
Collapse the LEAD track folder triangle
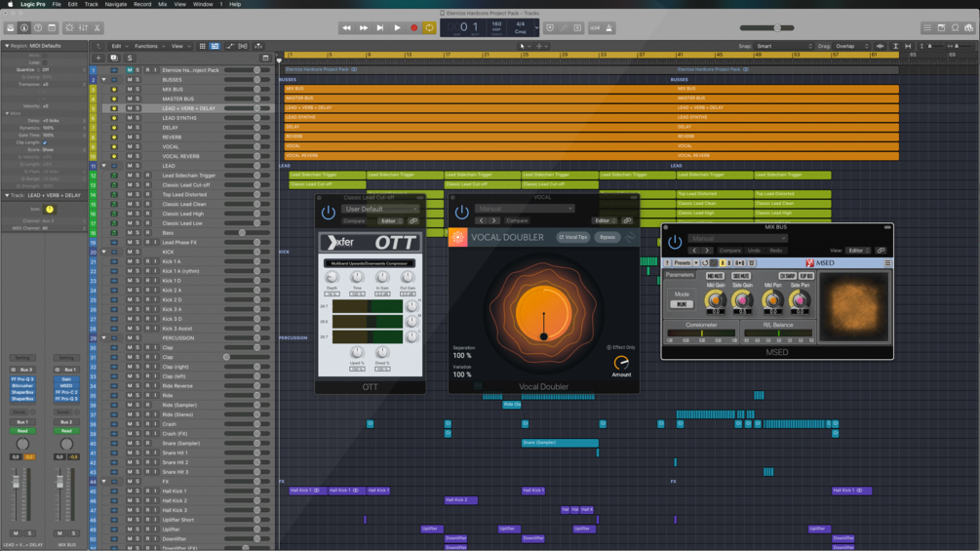pyautogui.click(x=103, y=166)
